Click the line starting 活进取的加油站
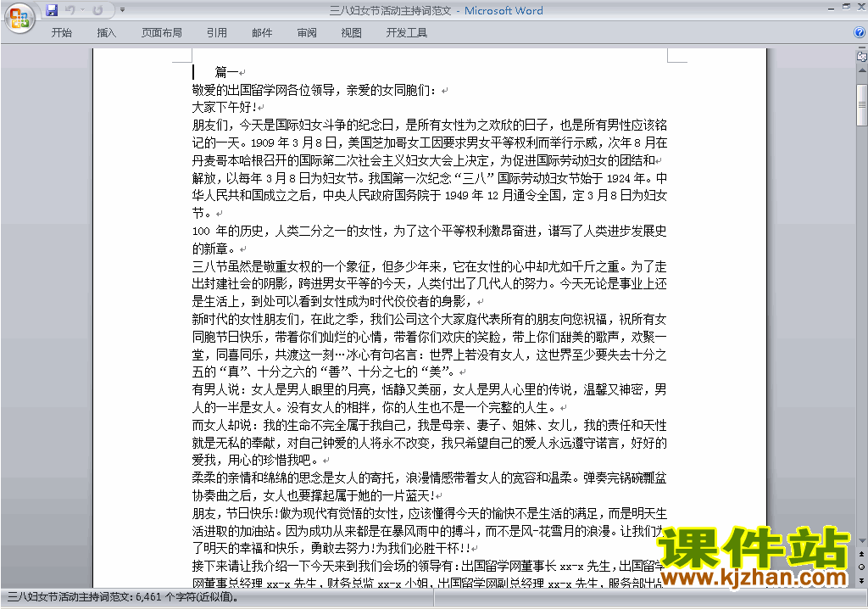868x609 pixels. [426, 531]
